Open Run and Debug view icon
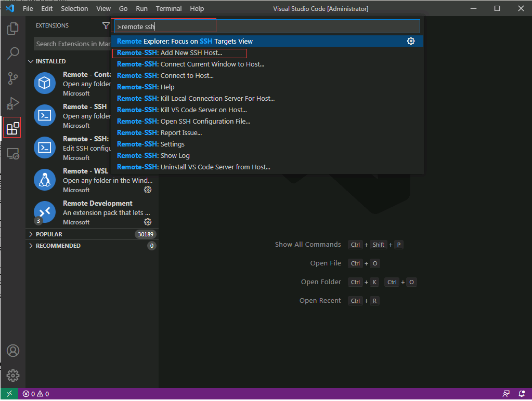 click(x=13, y=103)
